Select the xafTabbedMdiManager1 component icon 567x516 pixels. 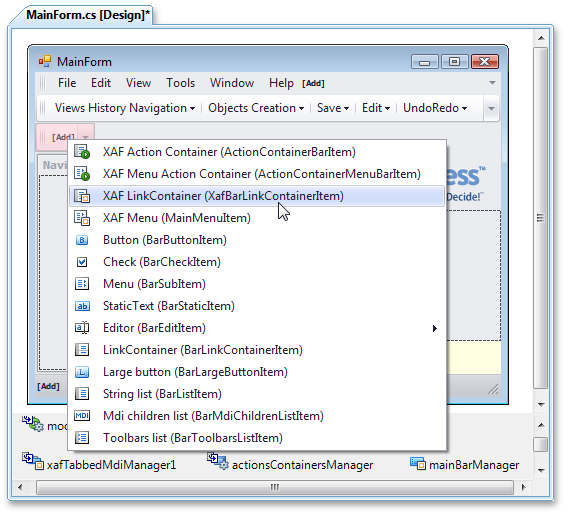pyautogui.click(x=33, y=461)
